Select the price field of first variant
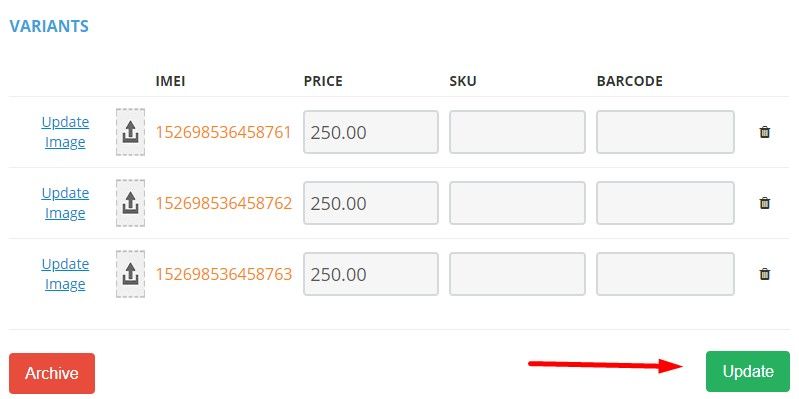Image resolution: width=799 pixels, height=399 pixels. [371, 132]
